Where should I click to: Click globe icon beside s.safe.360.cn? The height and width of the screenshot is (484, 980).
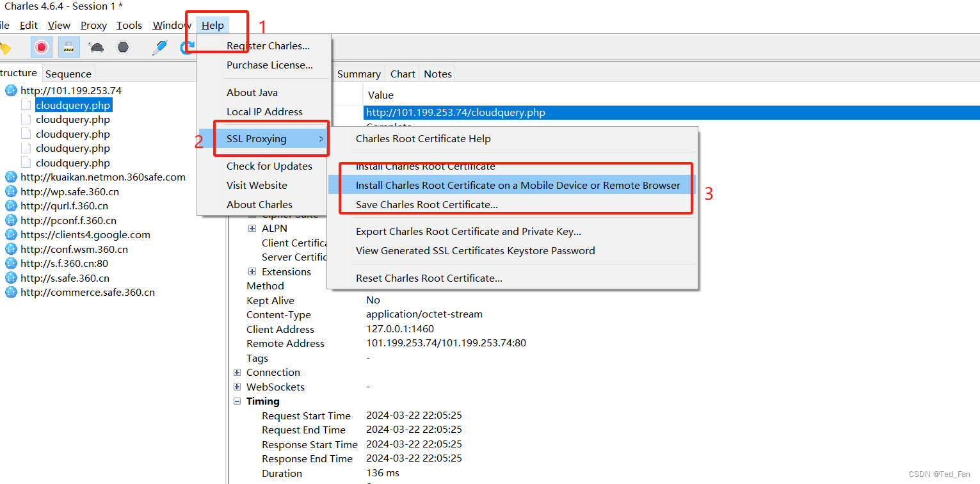(11, 278)
